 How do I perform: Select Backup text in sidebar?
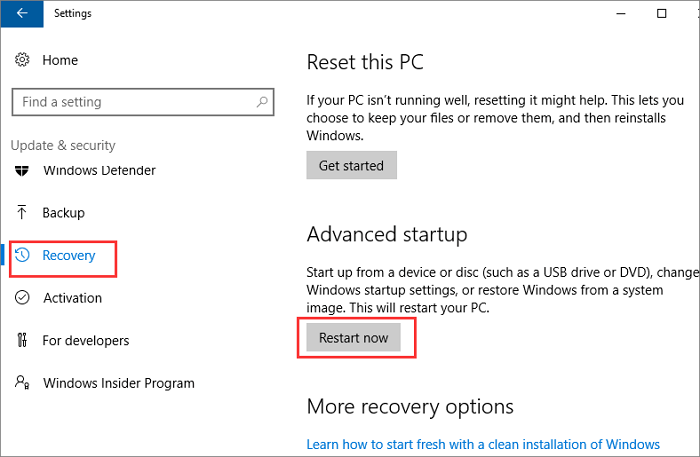point(64,213)
